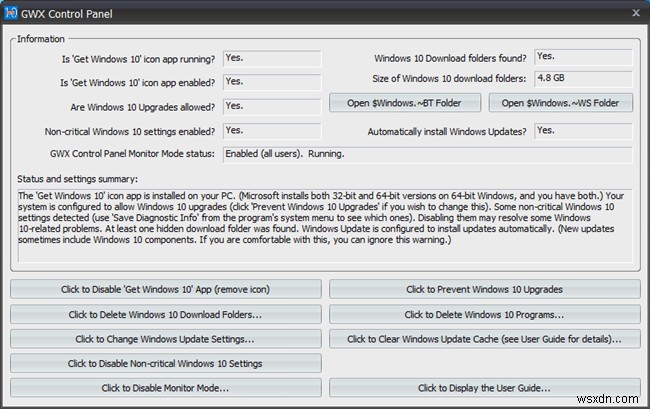This screenshot has height=409, width=650.
Task: Click the 'Automatically install Windows Updates?' label
Action: click(x=447, y=132)
